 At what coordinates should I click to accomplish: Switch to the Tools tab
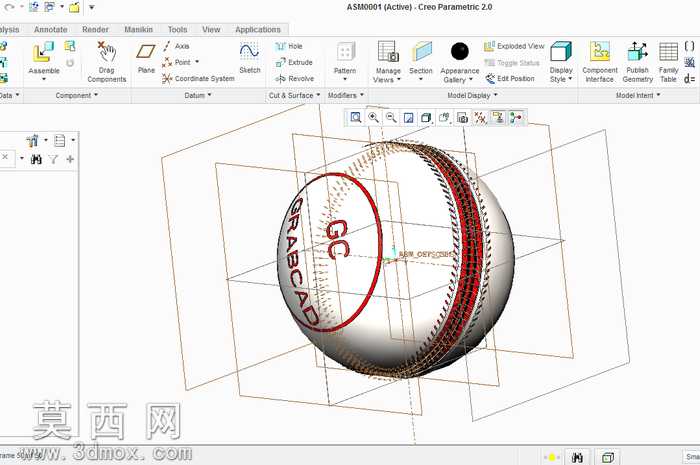(x=177, y=29)
